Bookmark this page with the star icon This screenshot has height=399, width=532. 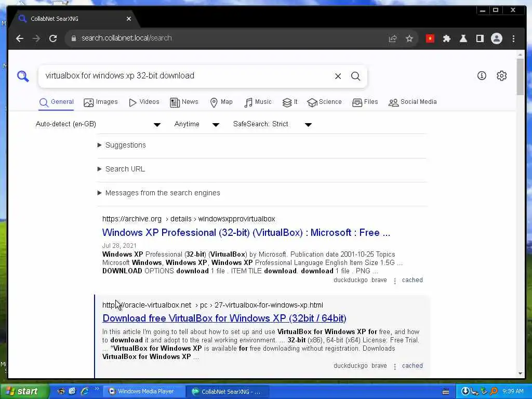point(409,38)
